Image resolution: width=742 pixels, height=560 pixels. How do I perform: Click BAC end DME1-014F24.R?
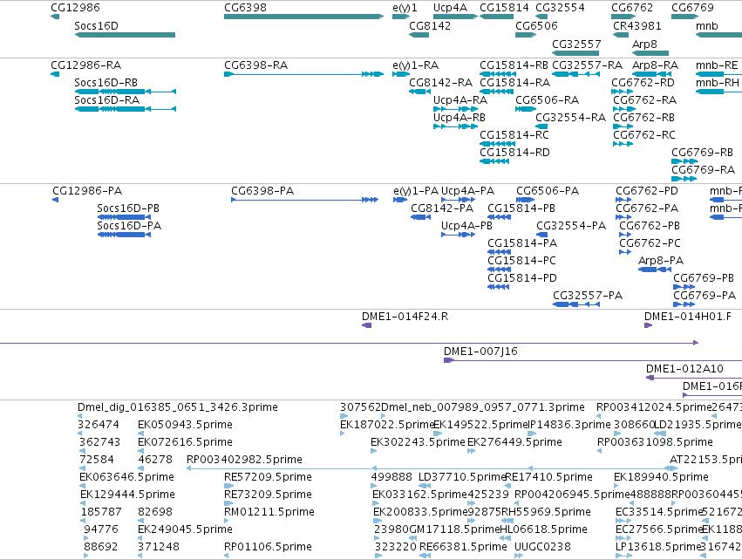(367, 325)
